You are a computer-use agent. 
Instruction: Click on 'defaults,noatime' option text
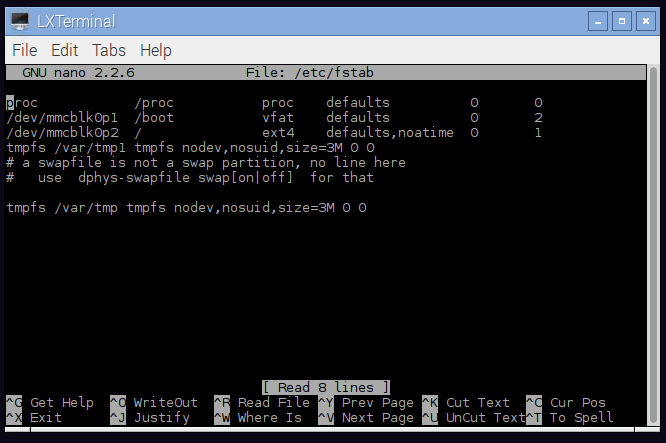click(390, 132)
